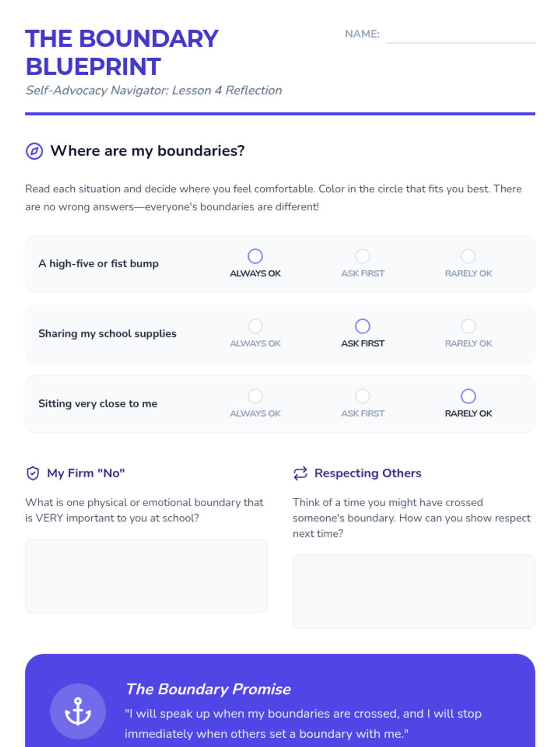Click the Lesson 4 Reflection subtitle

(x=154, y=91)
